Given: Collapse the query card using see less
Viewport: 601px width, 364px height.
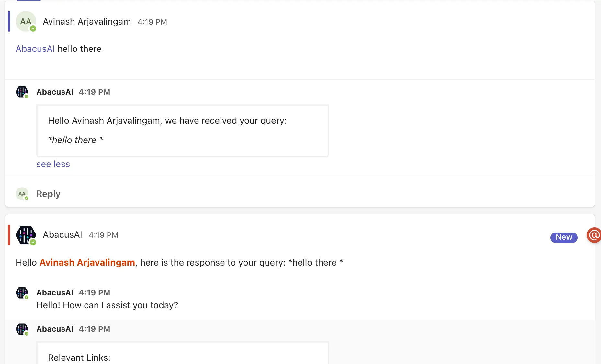Looking at the screenshot, I should (53, 164).
